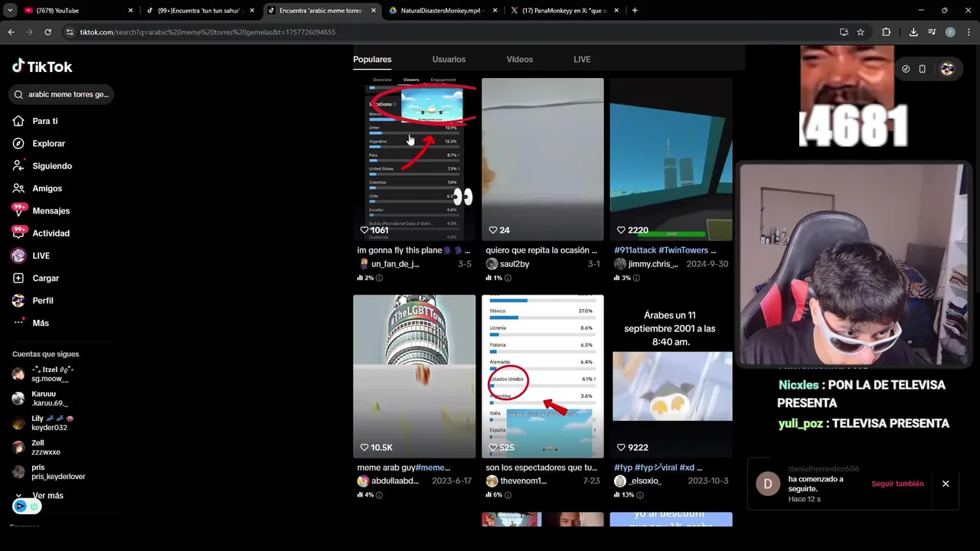Image resolution: width=980 pixels, height=551 pixels.
Task: Switch to the LIVE search tab
Action: (x=582, y=59)
